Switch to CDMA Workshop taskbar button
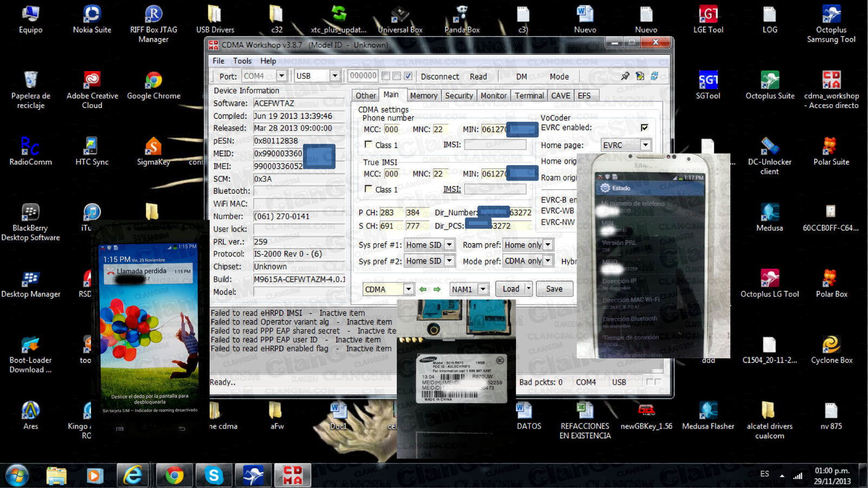The width and height of the screenshot is (868, 488). point(293,476)
